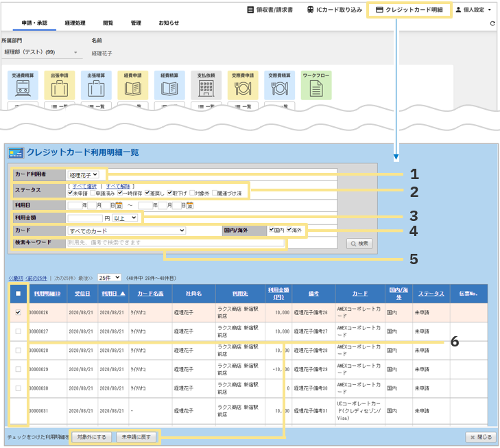Switch to the 経理処理 tab

point(75,23)
